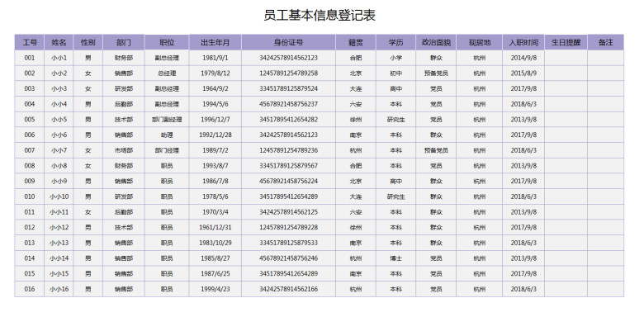The height and width of the screenshot is (317, 644).
Task: Click birth date cell 1994/5/6
Action: tap(215, 104)
